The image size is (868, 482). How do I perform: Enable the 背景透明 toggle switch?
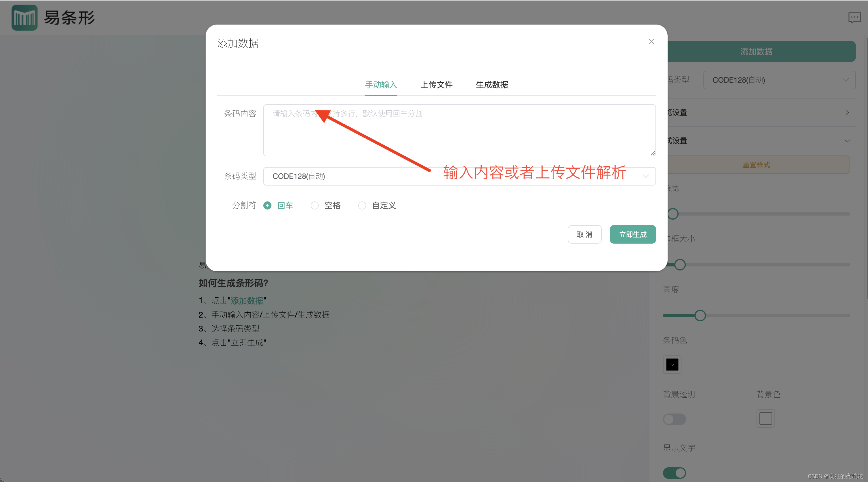[x=674, y=419]
